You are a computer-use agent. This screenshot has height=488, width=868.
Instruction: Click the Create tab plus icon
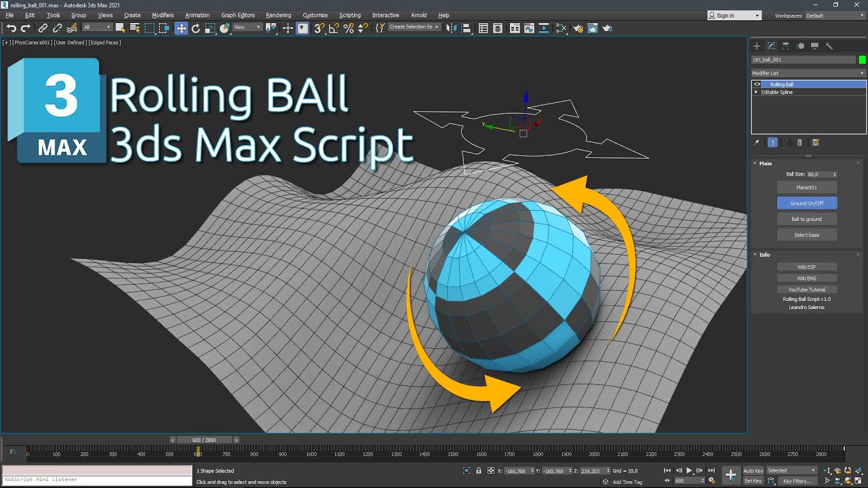[757, 46]
